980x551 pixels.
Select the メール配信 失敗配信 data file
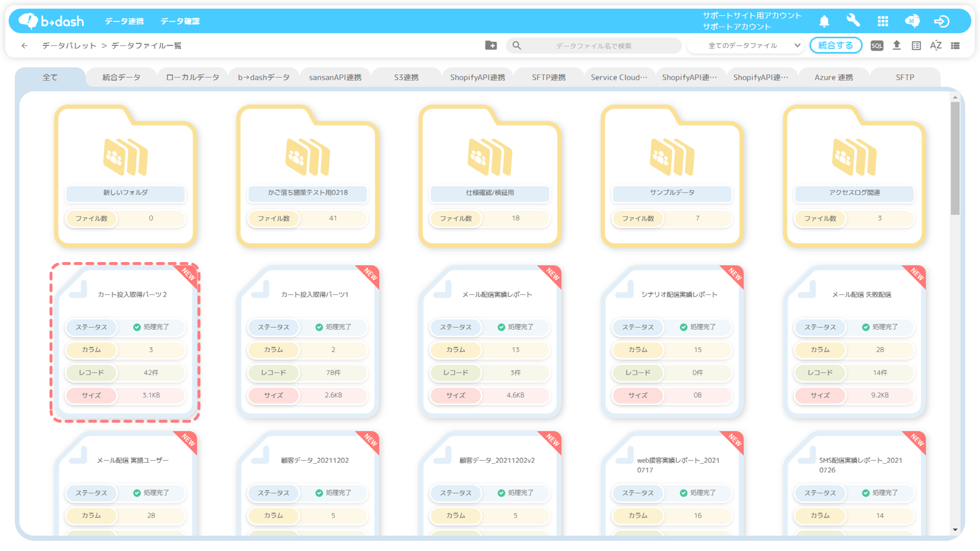(x=855, y=342)
